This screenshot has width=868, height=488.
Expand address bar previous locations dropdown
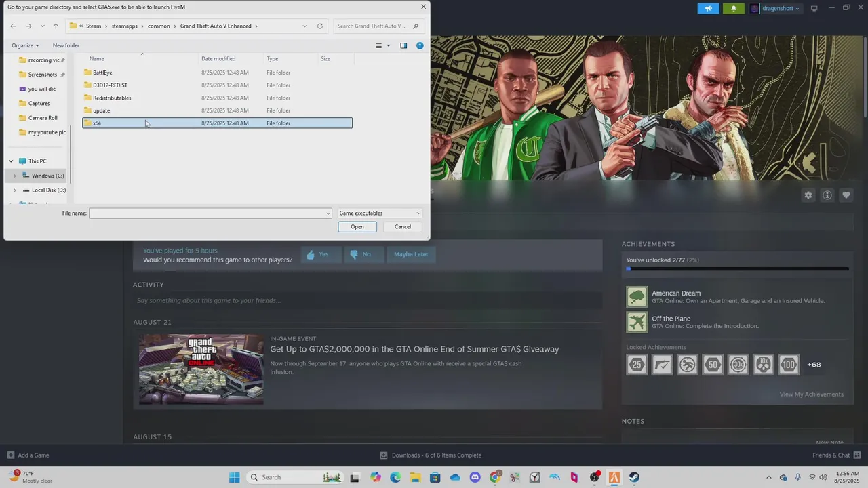coord(304,26)
